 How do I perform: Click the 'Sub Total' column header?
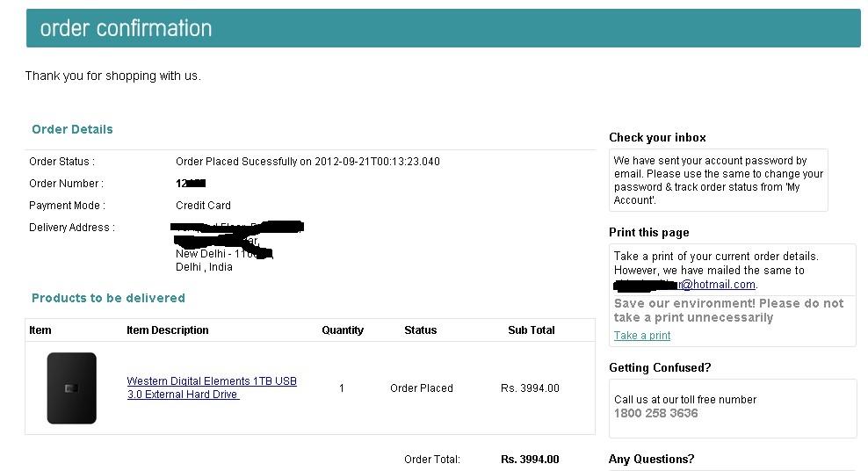(x=532, y=330)
